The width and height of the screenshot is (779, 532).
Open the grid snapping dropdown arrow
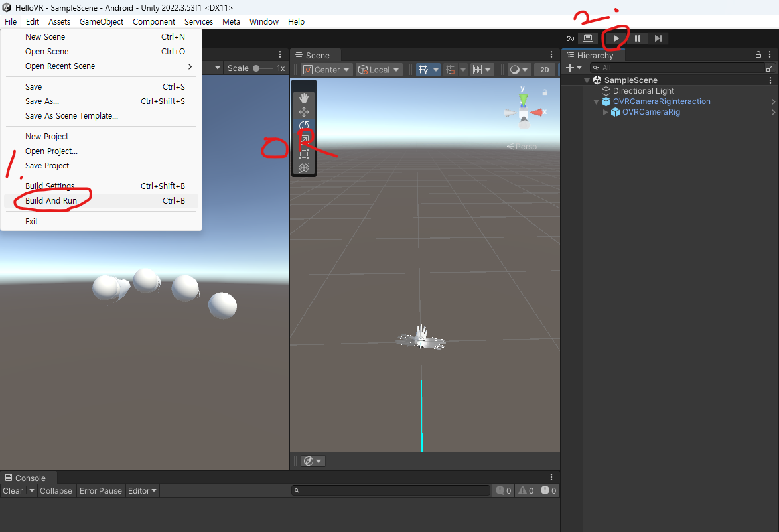[463, 70]
